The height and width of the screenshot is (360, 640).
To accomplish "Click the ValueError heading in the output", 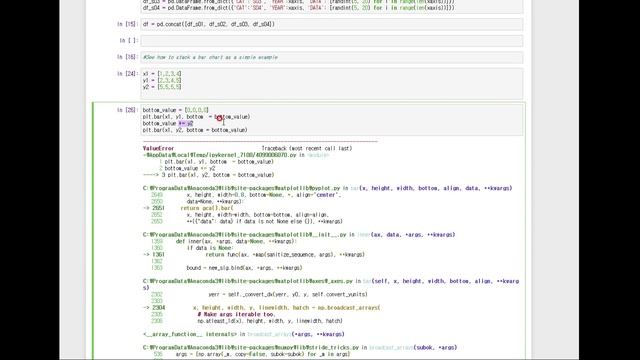I will pos(158,149).
